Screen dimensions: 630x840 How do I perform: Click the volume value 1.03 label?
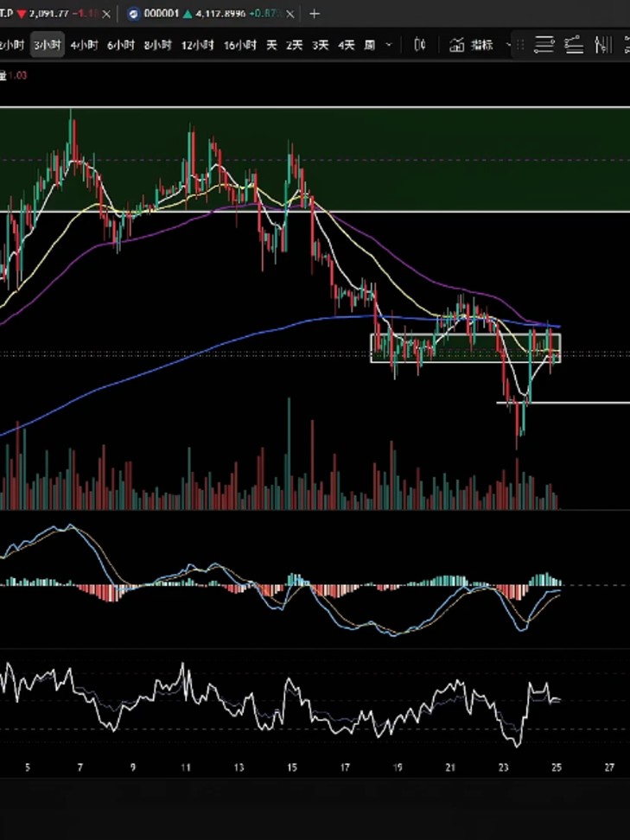pos(18,75)
